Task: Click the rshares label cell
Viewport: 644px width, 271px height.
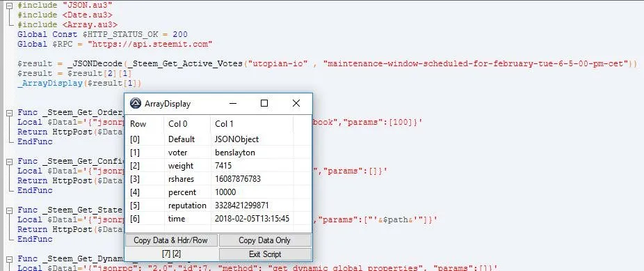Action: tap(187, 179)
